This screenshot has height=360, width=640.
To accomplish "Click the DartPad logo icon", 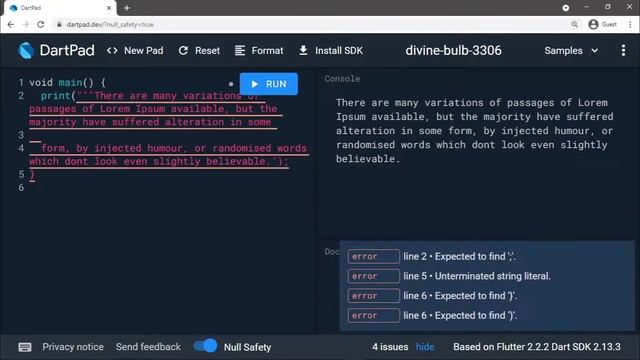I will click(26, 51).
